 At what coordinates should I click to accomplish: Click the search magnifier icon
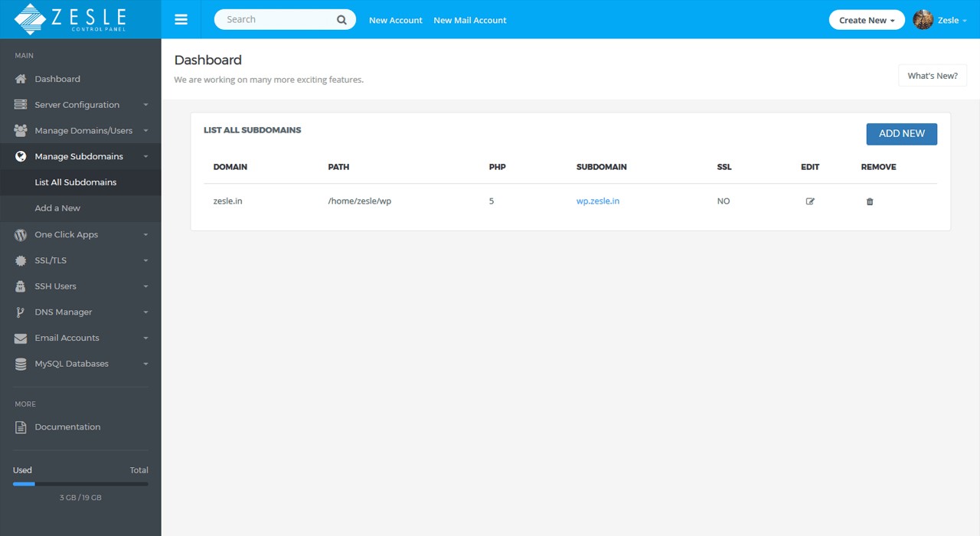tap(341, 19)
